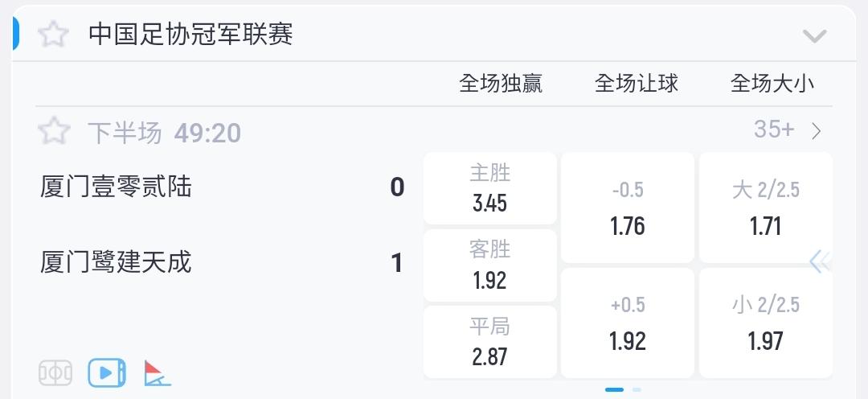
Task: Choose 小 2/2.5 at 1.97
Action: coord(765,323)
